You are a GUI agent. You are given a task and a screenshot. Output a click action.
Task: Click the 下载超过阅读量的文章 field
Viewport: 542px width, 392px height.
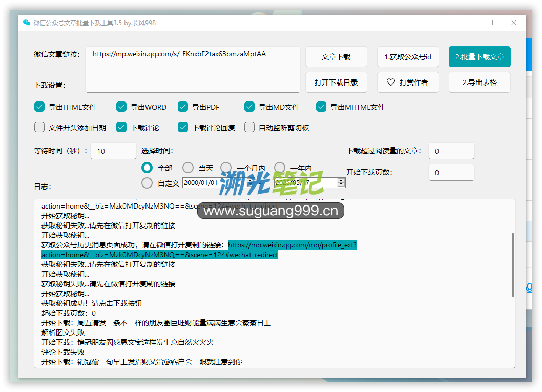pos(451,151)
